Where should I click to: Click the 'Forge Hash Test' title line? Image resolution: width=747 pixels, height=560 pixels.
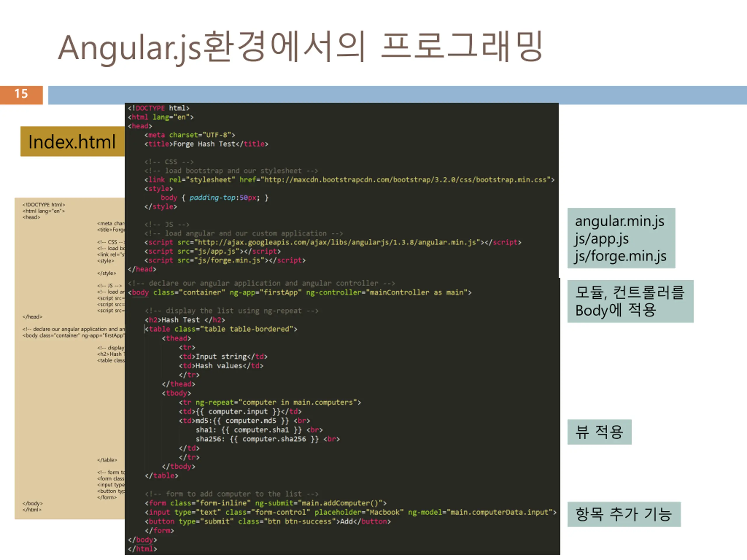coord(206,144)
